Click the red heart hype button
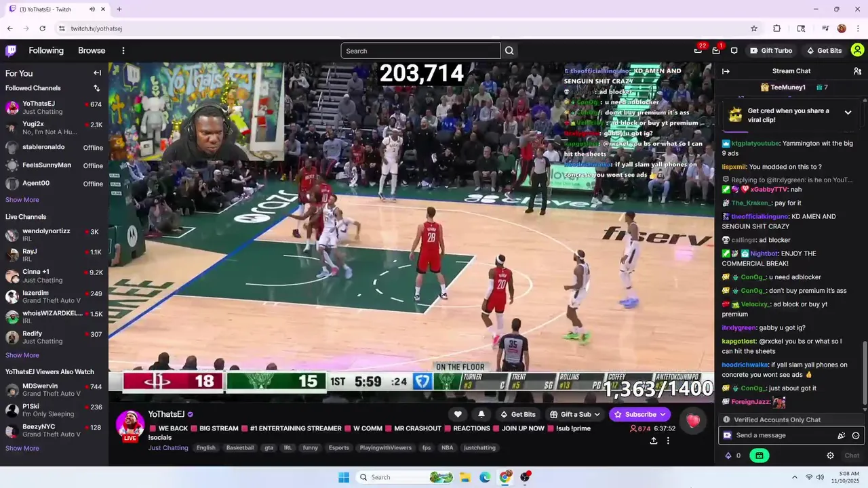 tap(692, 421)
